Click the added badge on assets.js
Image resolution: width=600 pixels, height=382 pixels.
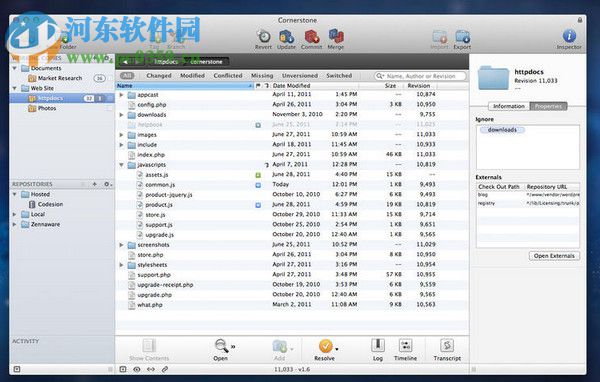tap(258, 175)
